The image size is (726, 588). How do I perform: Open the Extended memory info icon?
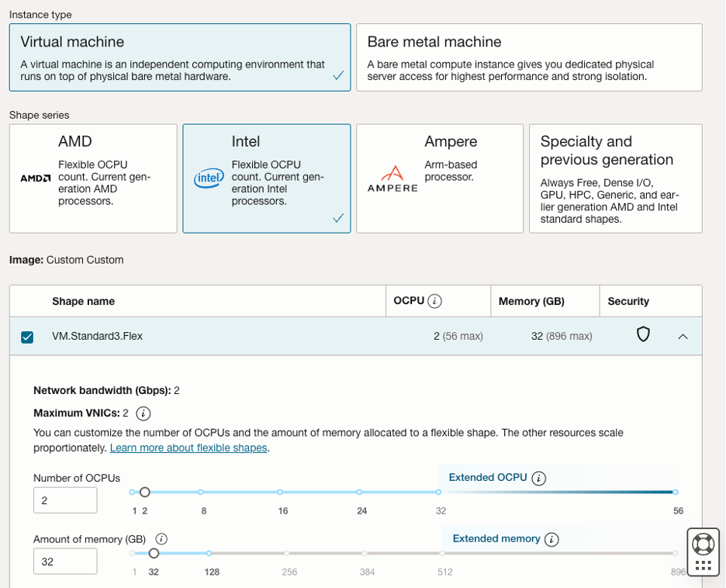(x=551, y=539)
